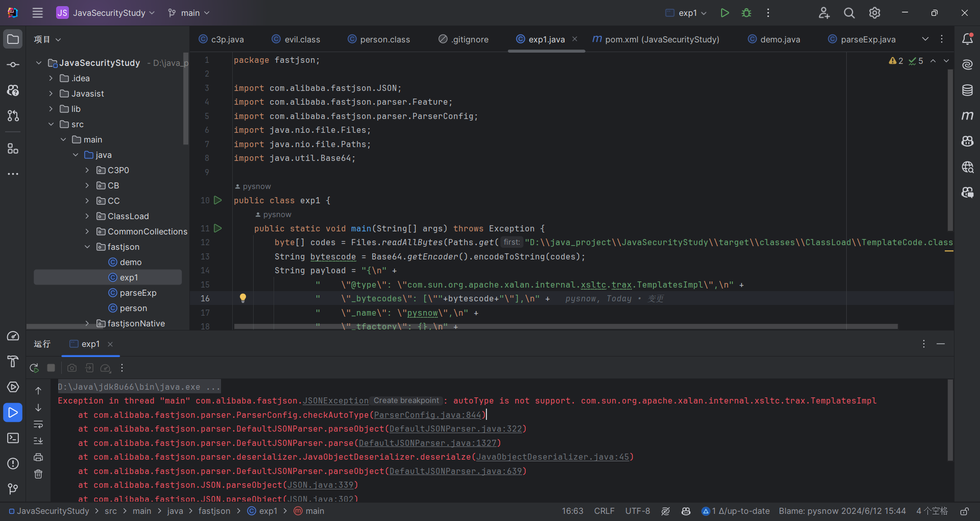Image resolution: width=980 pixels, height=521 pixels.
Task: Open DefaultJSONParser.java:322 stack link
Action: click(x=456, y=429)
